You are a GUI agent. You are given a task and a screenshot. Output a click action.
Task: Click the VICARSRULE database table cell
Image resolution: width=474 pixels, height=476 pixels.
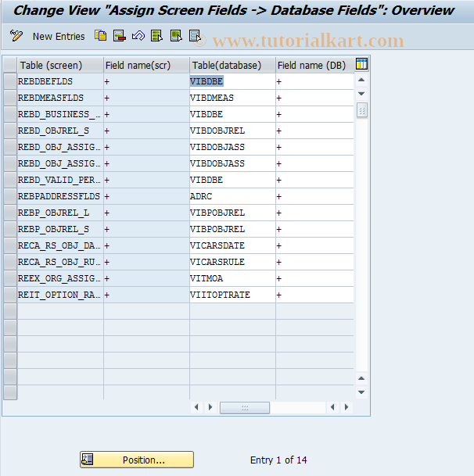(x=232, y=262)
